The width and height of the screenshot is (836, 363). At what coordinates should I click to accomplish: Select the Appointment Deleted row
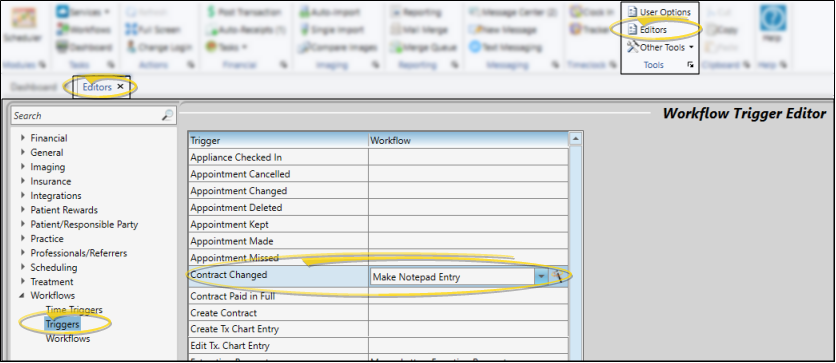pyautogui.click(x=379, y=207)
